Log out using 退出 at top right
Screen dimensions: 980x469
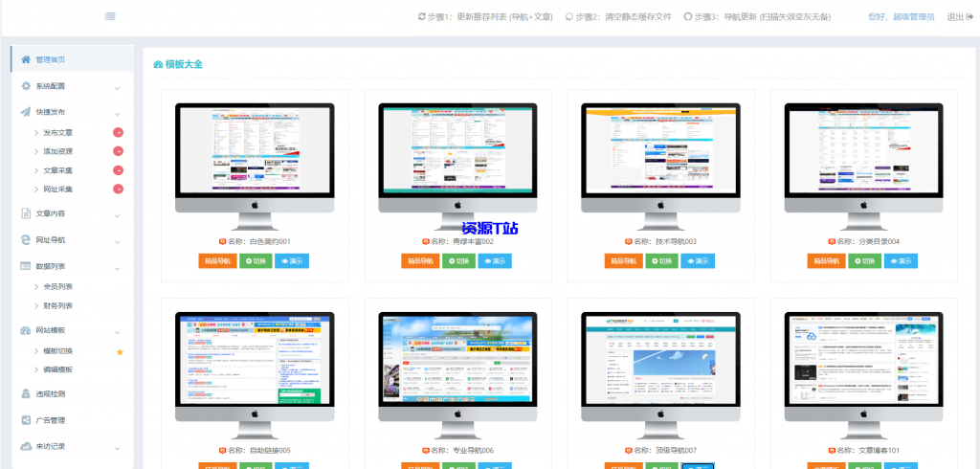point(959,17)
